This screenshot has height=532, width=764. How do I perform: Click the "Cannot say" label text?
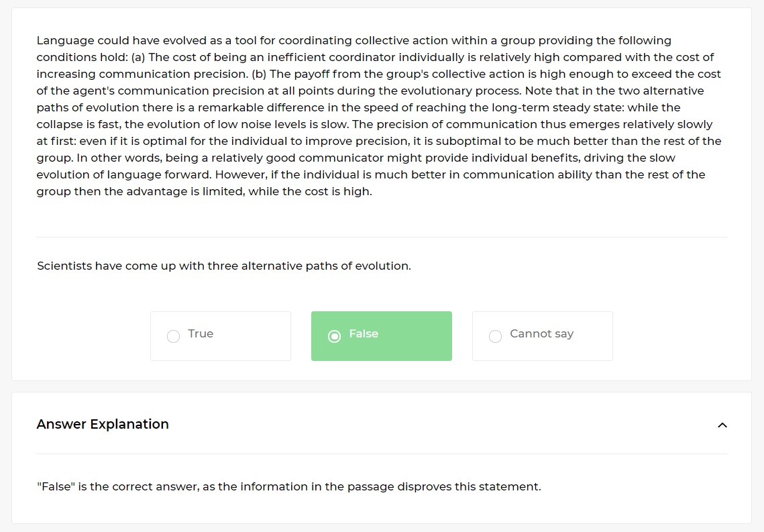(x=541, y=334)
